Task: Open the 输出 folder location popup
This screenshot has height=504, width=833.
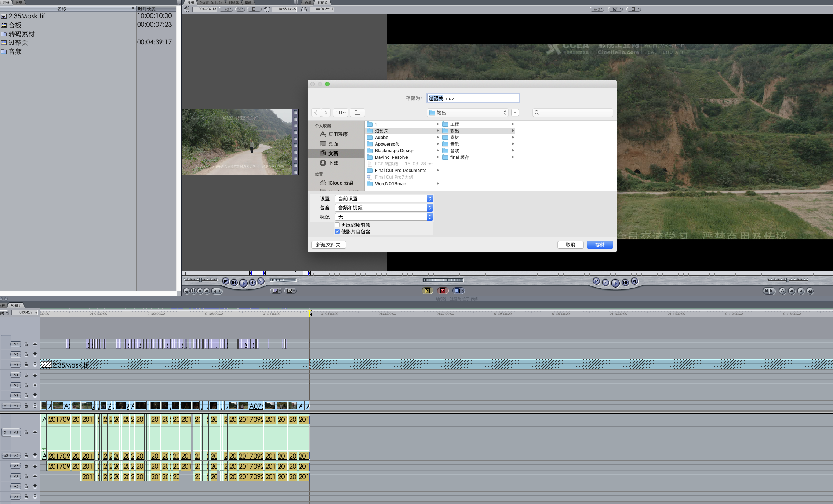Action: pos(468,113)
